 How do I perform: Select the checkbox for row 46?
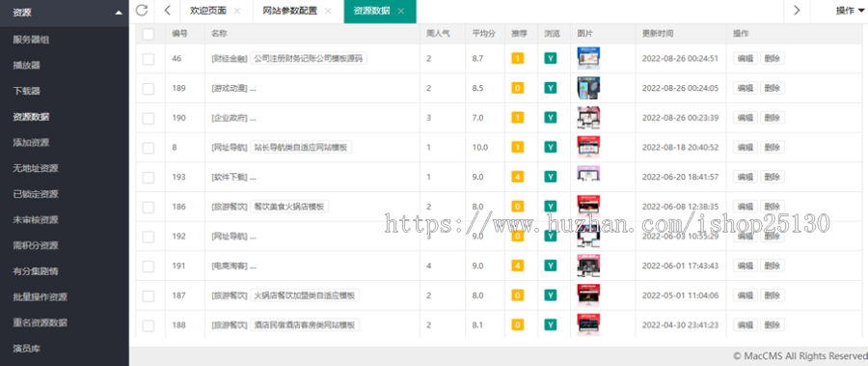[x=148, y=59]
